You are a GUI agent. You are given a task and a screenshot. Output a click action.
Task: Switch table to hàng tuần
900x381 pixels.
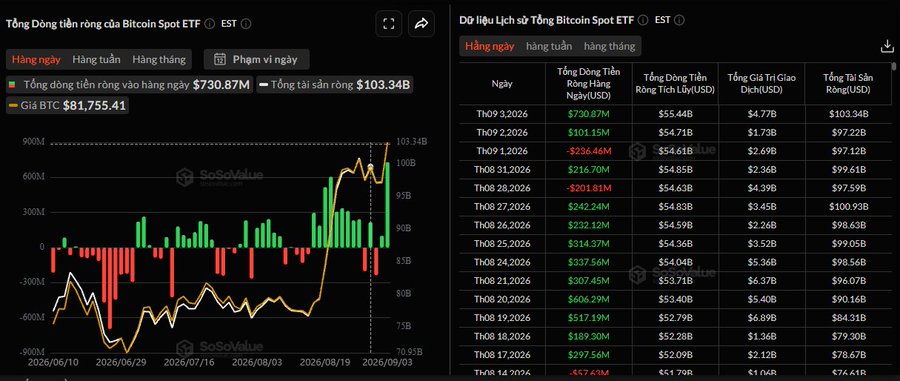[549, 46]
